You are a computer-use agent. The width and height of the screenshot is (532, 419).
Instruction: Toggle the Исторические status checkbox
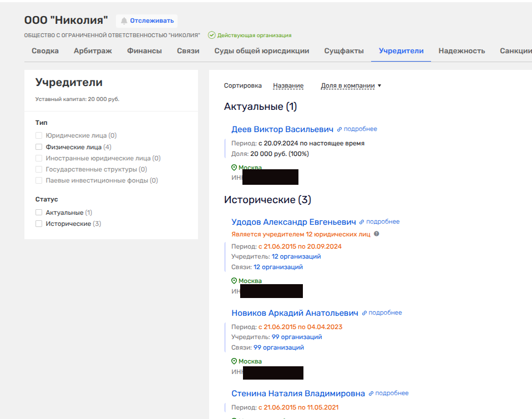(39, 224)
